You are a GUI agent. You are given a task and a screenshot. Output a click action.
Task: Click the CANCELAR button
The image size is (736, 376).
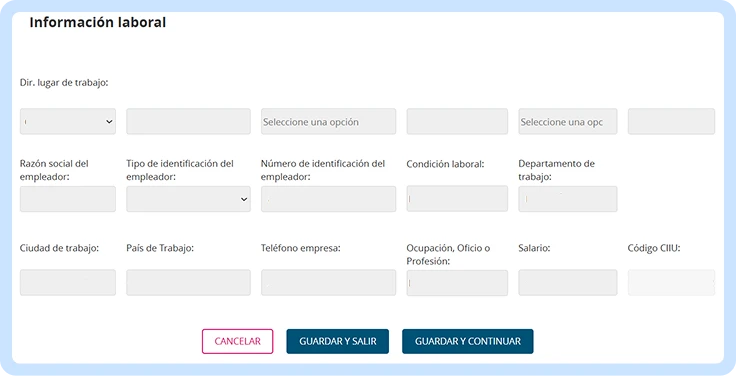[x=238, y=341]
